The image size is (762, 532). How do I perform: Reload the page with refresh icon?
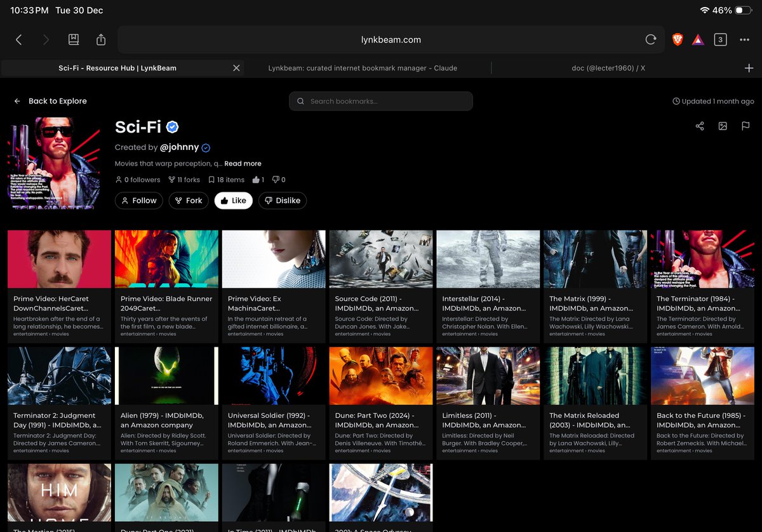pos(651,39)
